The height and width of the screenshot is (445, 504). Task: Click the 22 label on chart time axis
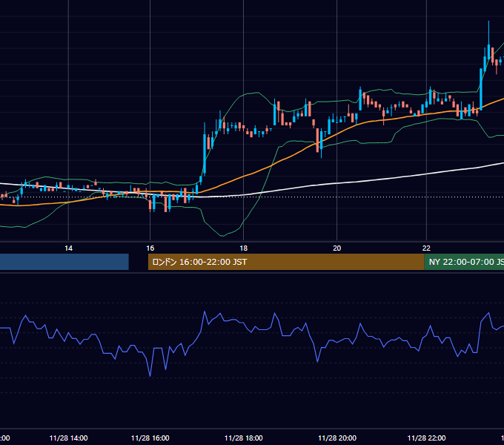(426, 248)
